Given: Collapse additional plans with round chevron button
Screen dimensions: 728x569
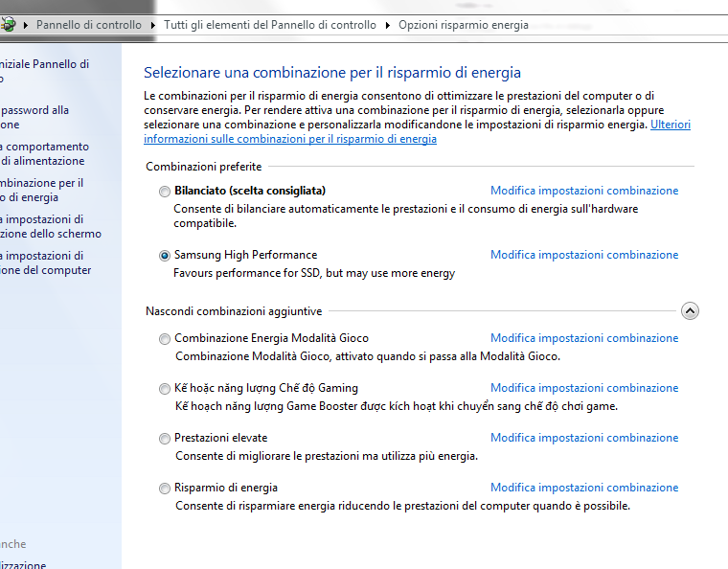Looking at the screenshot, I should coord(690,311).
